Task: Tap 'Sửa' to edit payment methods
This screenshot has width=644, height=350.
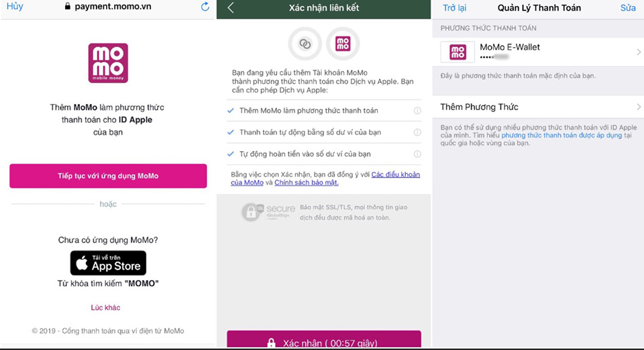Action: pyautogui.click(x=628, y=8)
